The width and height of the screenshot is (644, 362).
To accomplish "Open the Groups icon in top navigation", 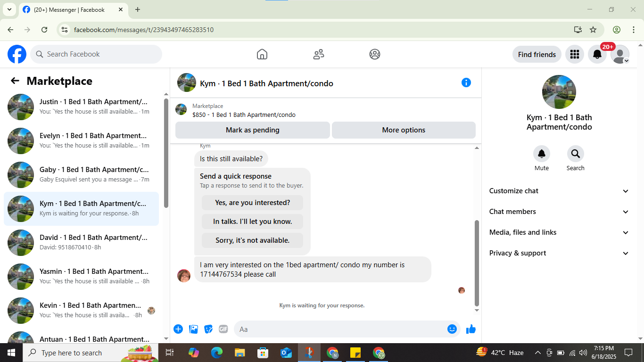I will pyautogui.click(x=375, y=54).
